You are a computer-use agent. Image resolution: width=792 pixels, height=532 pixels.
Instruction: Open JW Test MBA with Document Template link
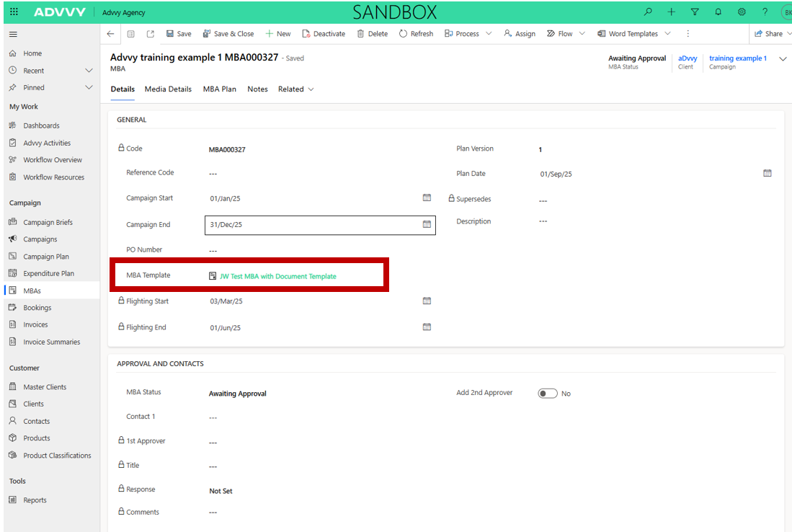(x=277, y=276)
